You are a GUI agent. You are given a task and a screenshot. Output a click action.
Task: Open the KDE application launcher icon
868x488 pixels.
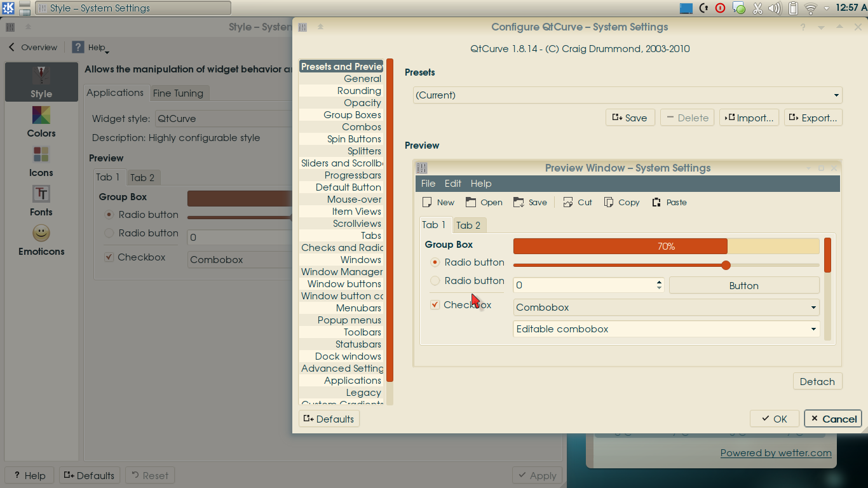point(9,8)
